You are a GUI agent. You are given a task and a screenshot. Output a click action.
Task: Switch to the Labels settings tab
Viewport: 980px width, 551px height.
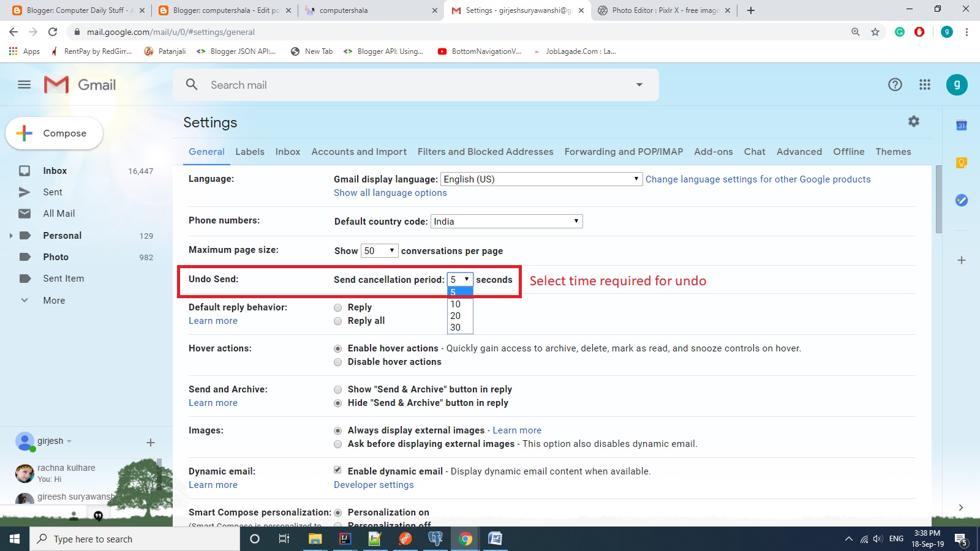pyautogui.click(x=250, y=152)
